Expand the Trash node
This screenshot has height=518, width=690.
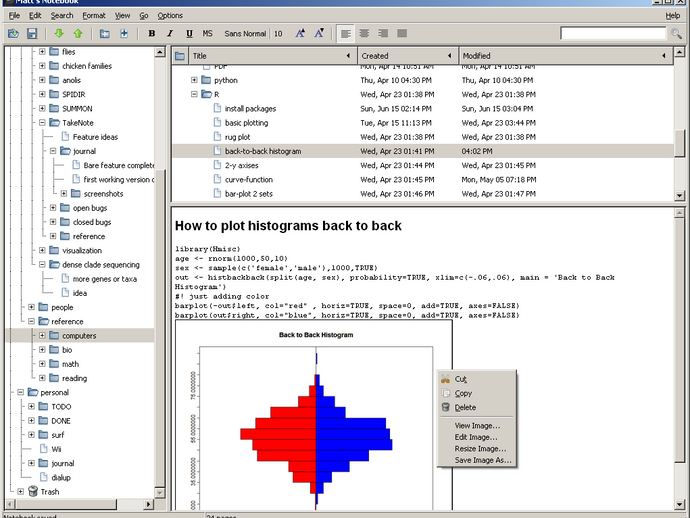tap(21, 492)
